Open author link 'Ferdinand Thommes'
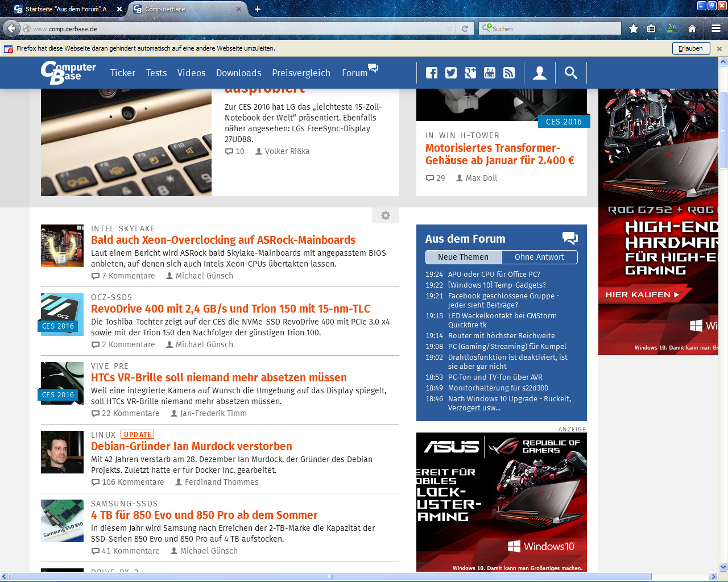The width and height of the screenshot is (728, 582). click(217, 482)
